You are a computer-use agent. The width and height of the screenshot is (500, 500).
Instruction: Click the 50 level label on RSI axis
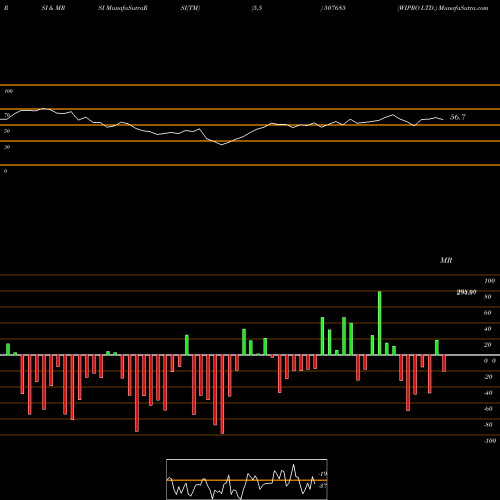click(x=7, y=131)
